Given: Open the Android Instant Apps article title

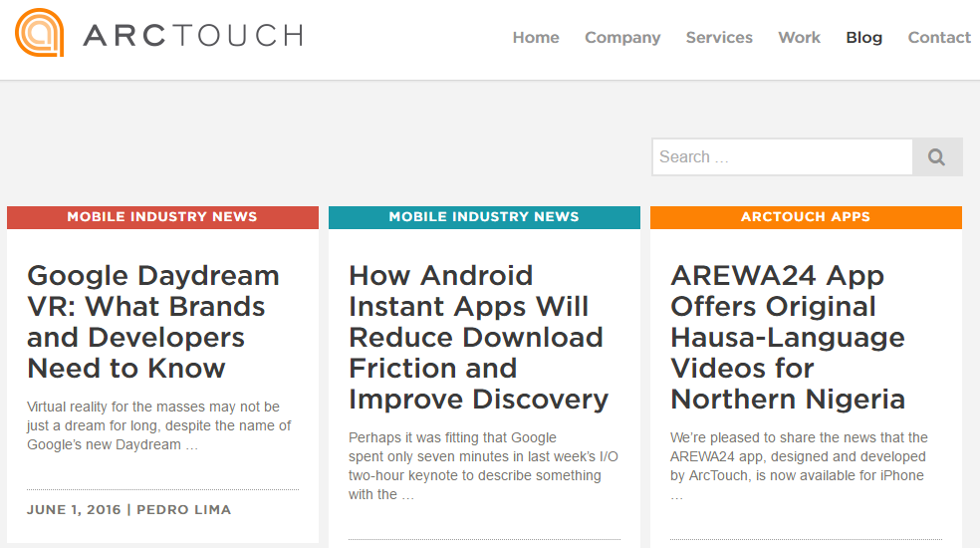Looking at the screenshot, I should pyautogui.click(x=479, y=337).
